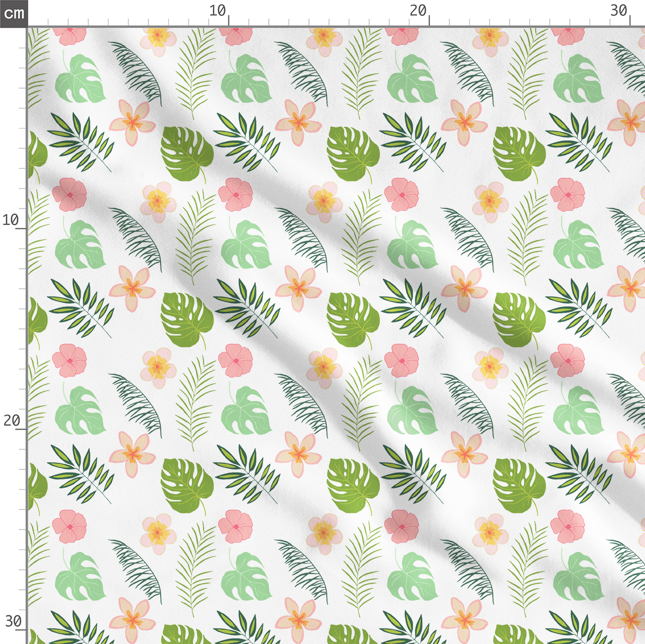Click the 20 mark on the left ruler
The height and width of the screenshot is (644, 645).
tap(11, 420)
